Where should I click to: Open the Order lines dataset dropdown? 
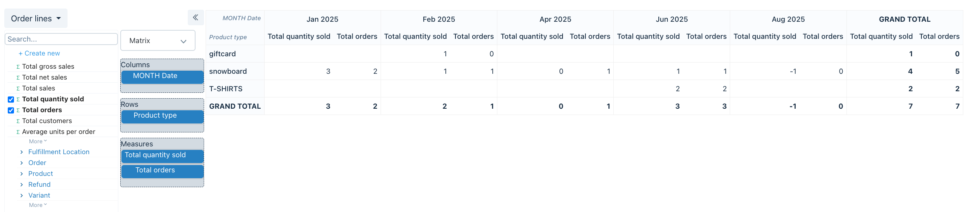[36, 19]
